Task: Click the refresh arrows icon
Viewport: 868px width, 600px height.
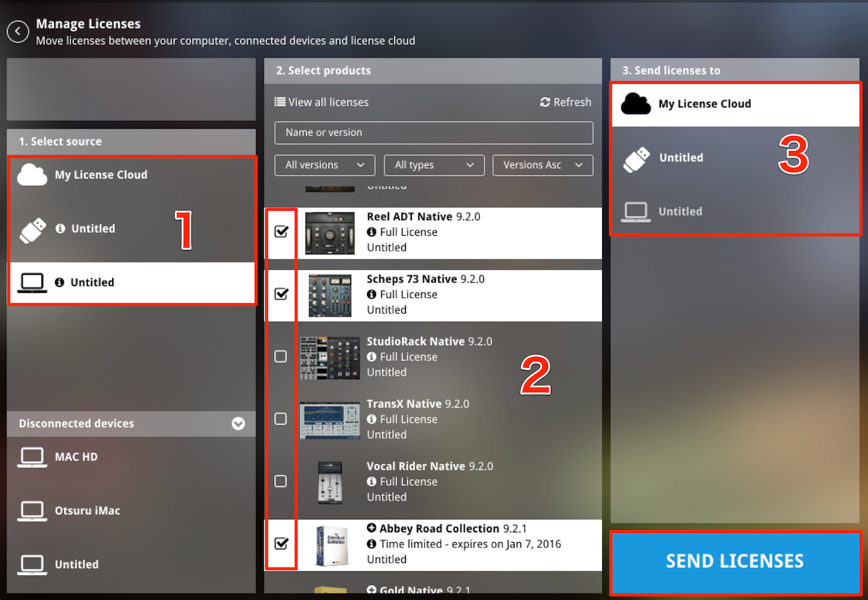Action: click(545, 102)
